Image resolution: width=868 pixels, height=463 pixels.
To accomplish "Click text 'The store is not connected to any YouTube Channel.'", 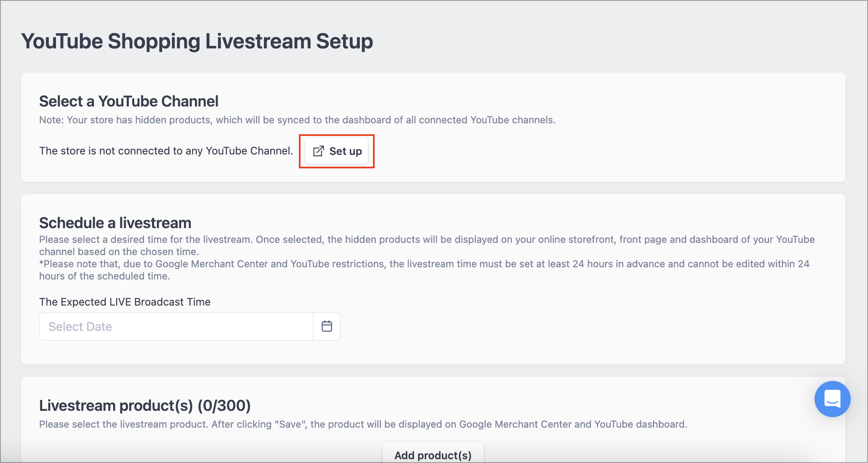I will point(166,151).
